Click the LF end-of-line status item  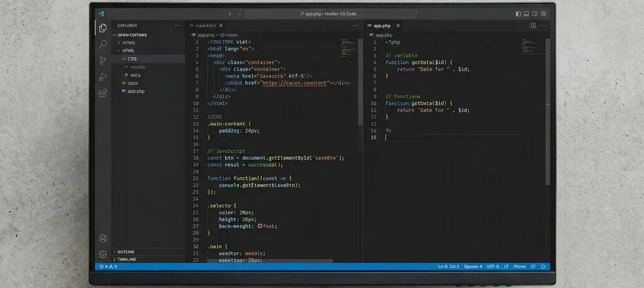point(506,267)
